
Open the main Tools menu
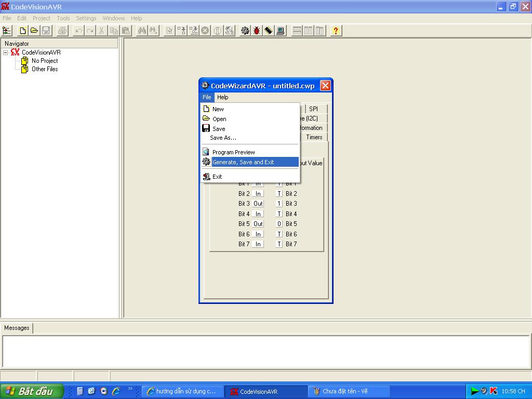coord(63,18)
